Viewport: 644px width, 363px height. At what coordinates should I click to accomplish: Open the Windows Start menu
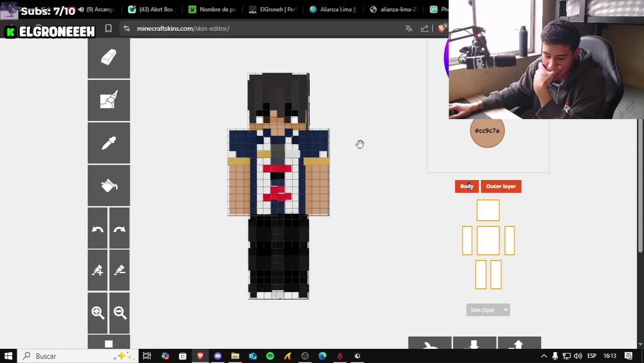pos(9,356)
